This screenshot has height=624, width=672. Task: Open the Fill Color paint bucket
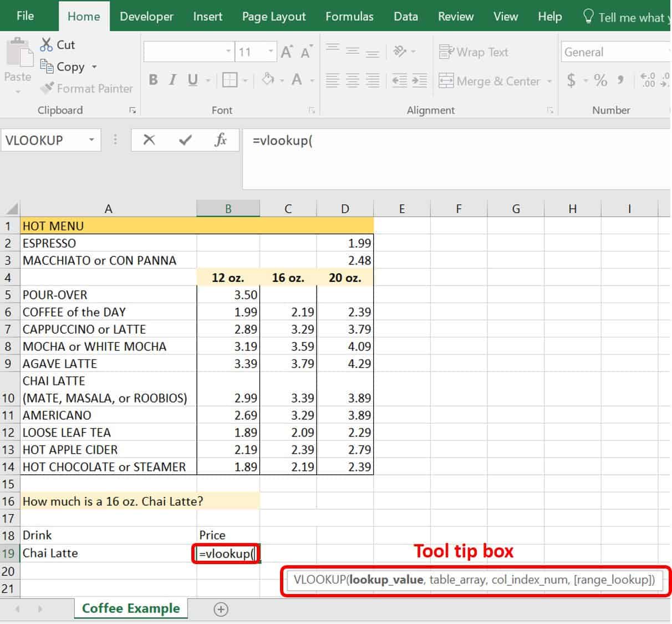(268, 80)
